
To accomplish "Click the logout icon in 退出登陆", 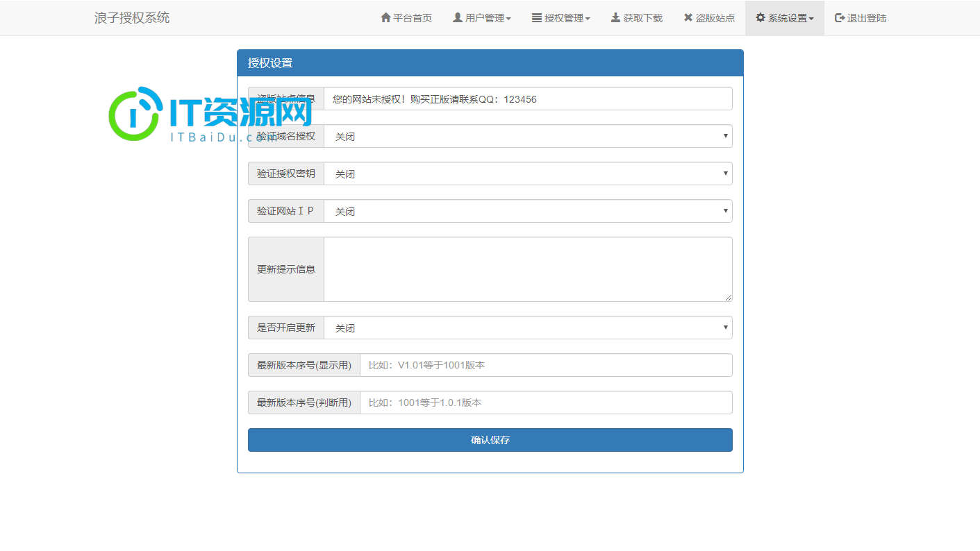I will pyautogui.click(x=840, y=17).
